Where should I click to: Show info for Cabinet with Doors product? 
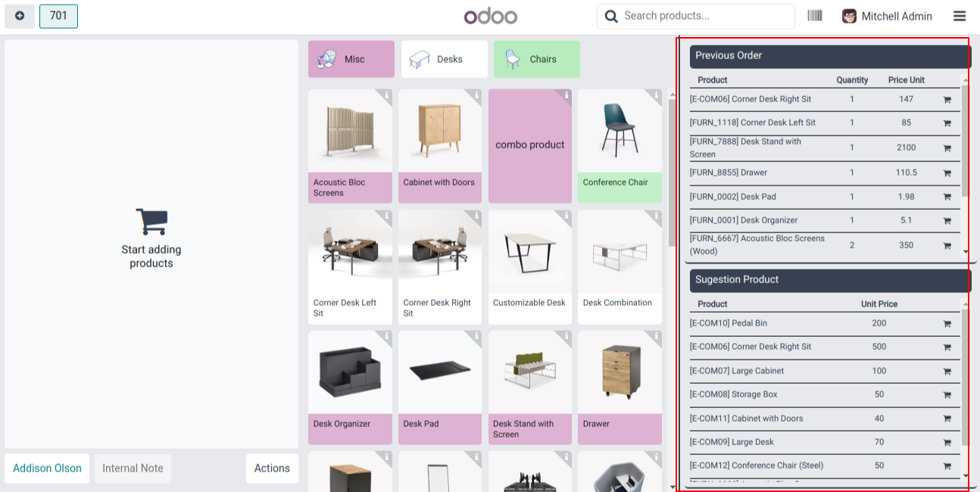476,95
